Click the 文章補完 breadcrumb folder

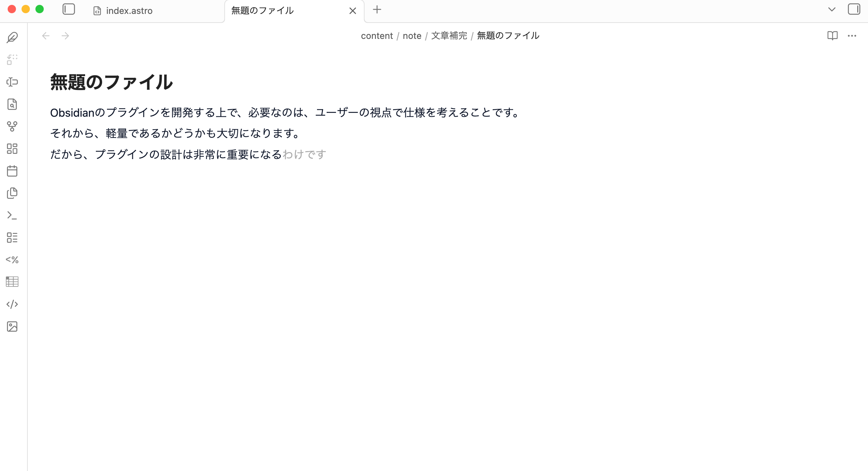click(x=449, y=36)
